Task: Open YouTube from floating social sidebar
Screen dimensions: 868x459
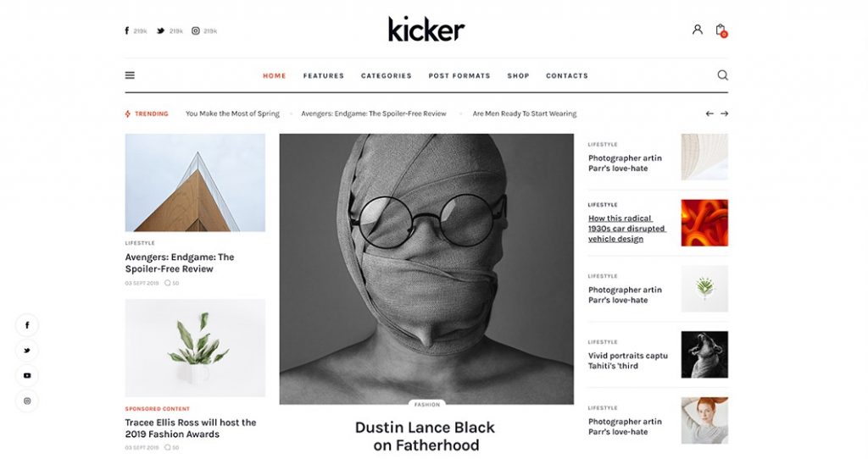Action: pyautogui.click(x=27, y=375)
